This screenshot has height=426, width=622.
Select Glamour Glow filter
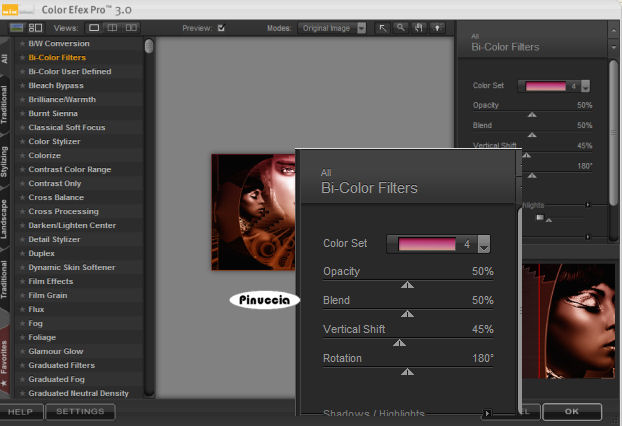[x=56, y=351]
